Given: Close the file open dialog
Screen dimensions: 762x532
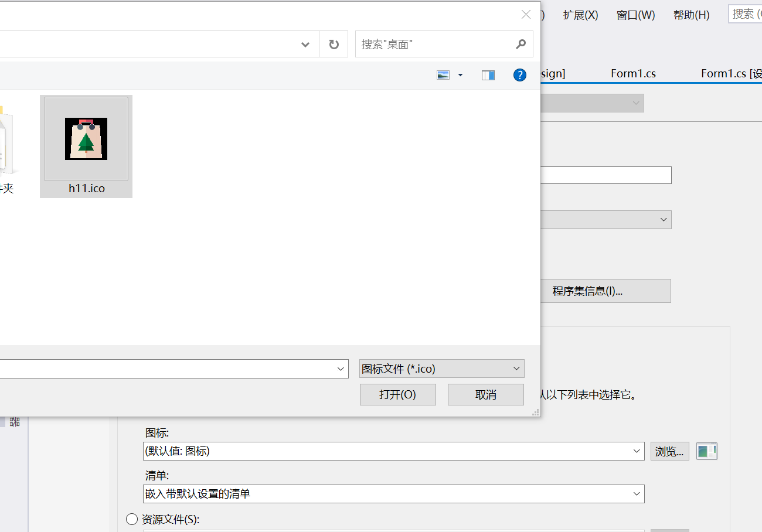Looking at the screenshot, I should [x=526, y=15].
